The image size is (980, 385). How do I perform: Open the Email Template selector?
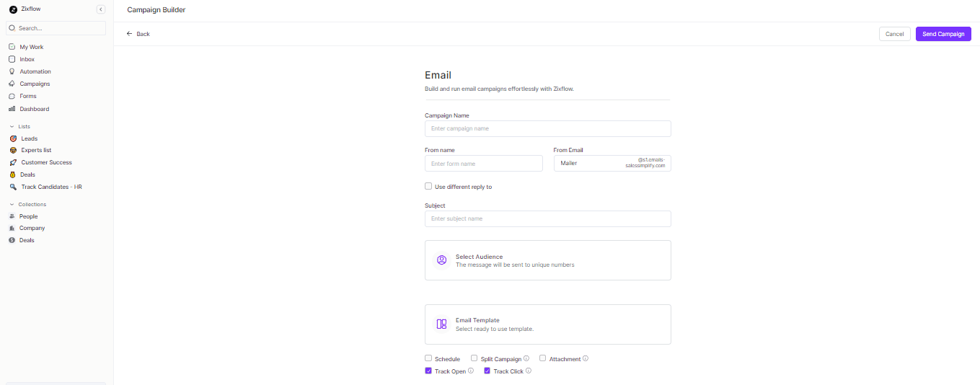tap(548, 324)
